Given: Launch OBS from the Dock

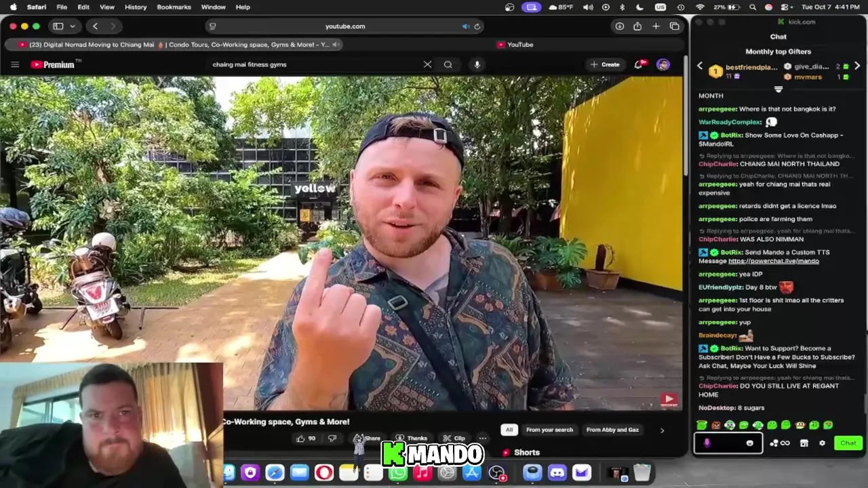Looking at the screenshot, I should point(496,472).
